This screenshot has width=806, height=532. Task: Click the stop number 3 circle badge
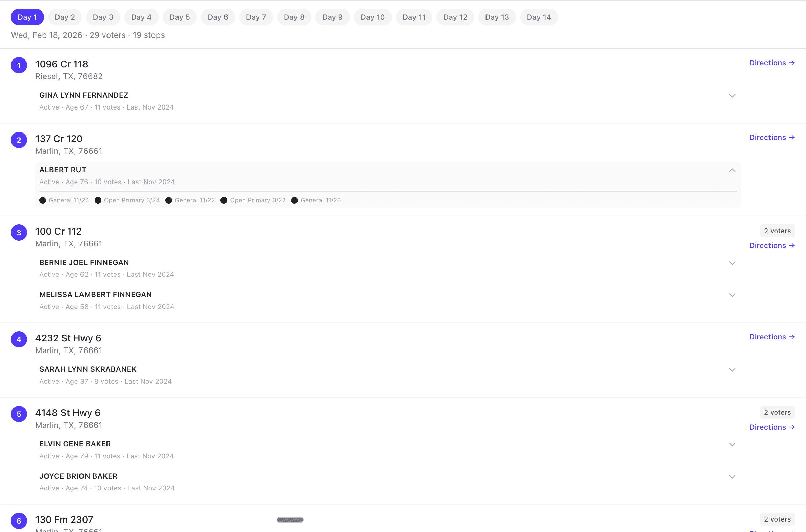(19, 233)
